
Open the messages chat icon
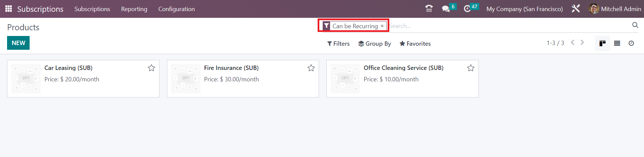[446, 9]
